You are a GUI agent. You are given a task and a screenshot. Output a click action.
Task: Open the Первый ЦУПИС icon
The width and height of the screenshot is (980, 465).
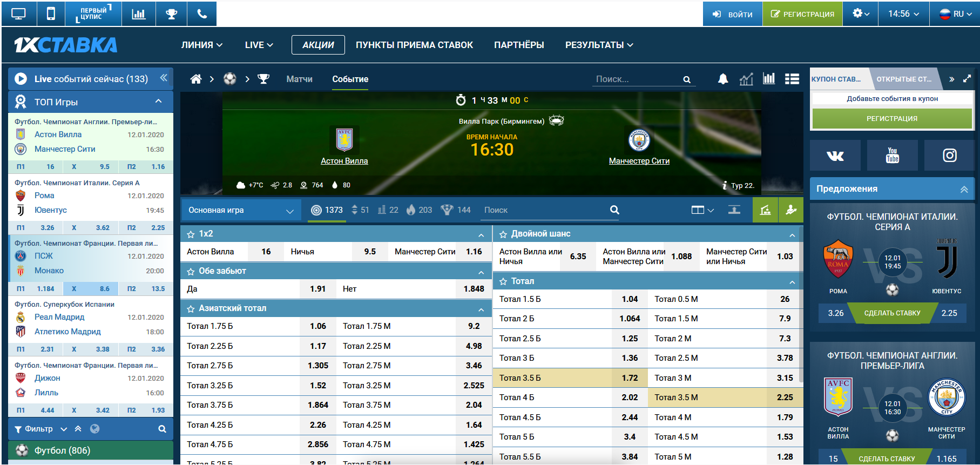pyautogui.click(x=93, y=14)
